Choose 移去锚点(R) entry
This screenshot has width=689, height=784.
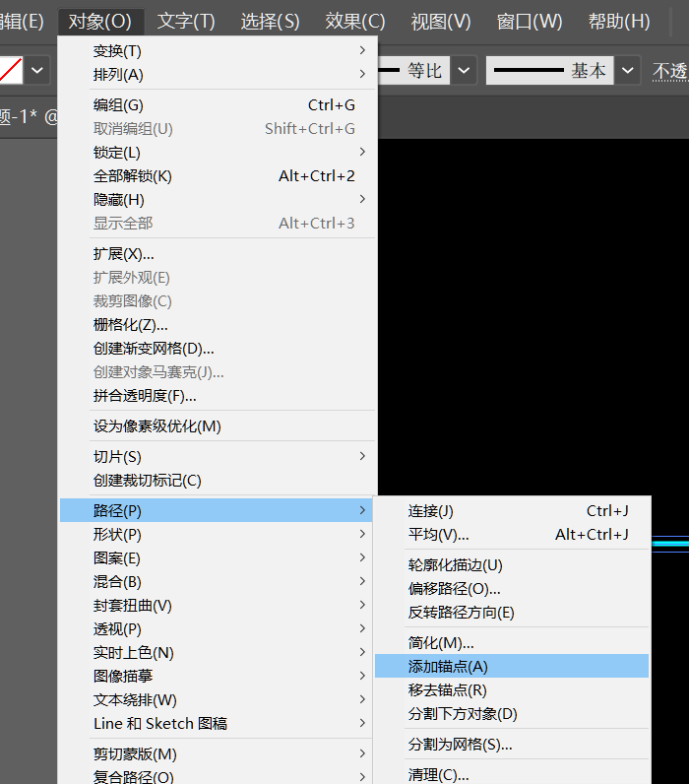pyautogui.click(x=512, y=690)
